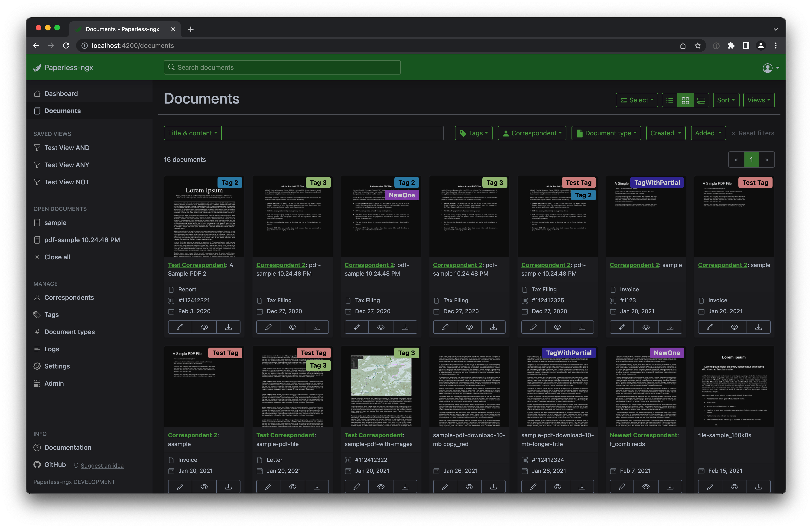Image resolution: width=812 pixels, height=528 pixels.
Task: Click the Select button
Action: (x=636, y=99)
